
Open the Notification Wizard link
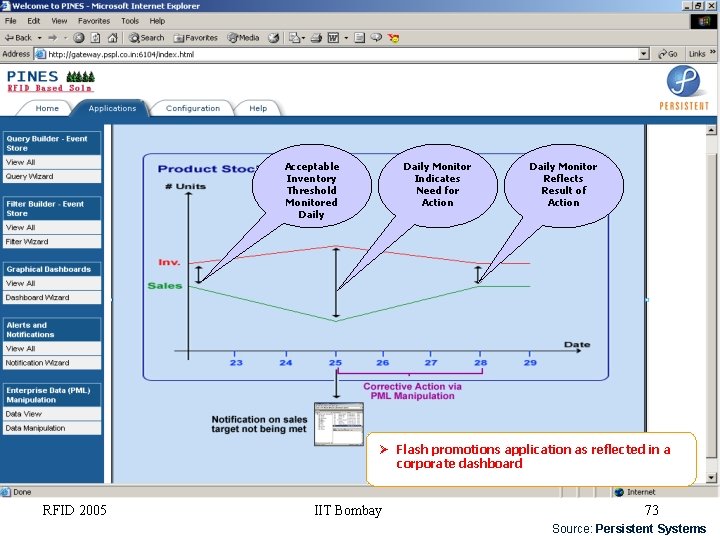(x=52, y=363)
